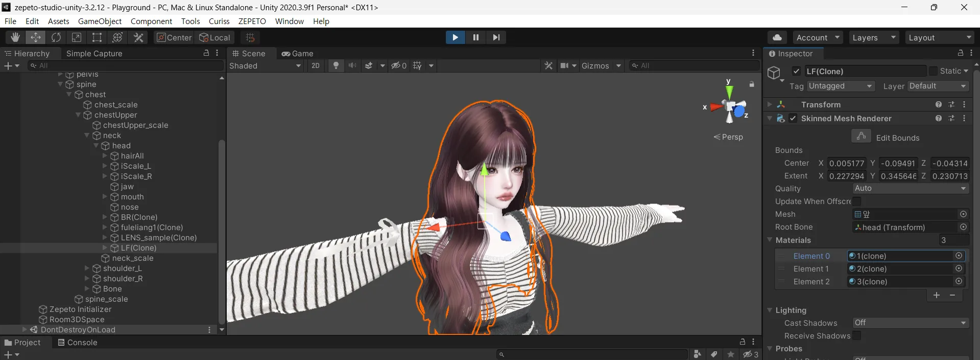Open the cloud services icon
This screenshot has width=980, height=360.
[x=777, y=37]
